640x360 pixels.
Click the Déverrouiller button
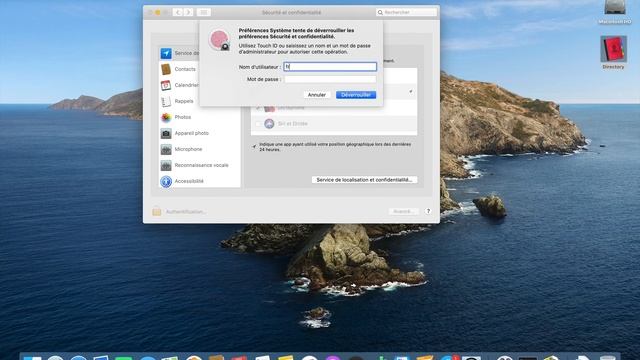pos(356,95)
